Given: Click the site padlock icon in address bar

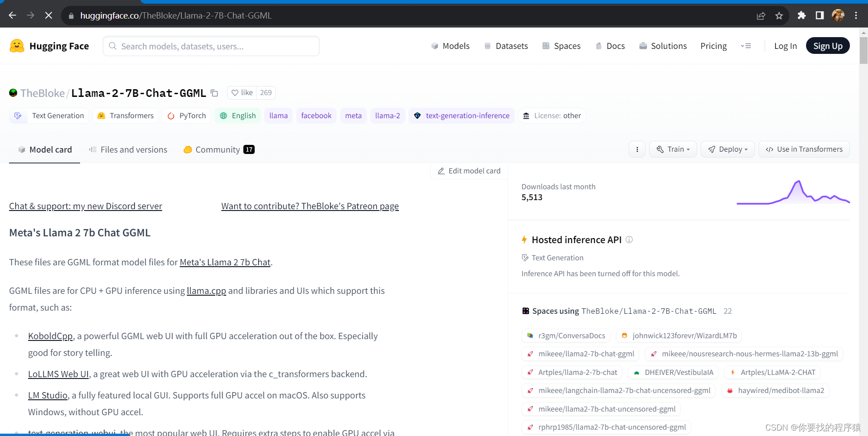Looking at the screenshot, I should pyautogui.click(x=71, y=16).
